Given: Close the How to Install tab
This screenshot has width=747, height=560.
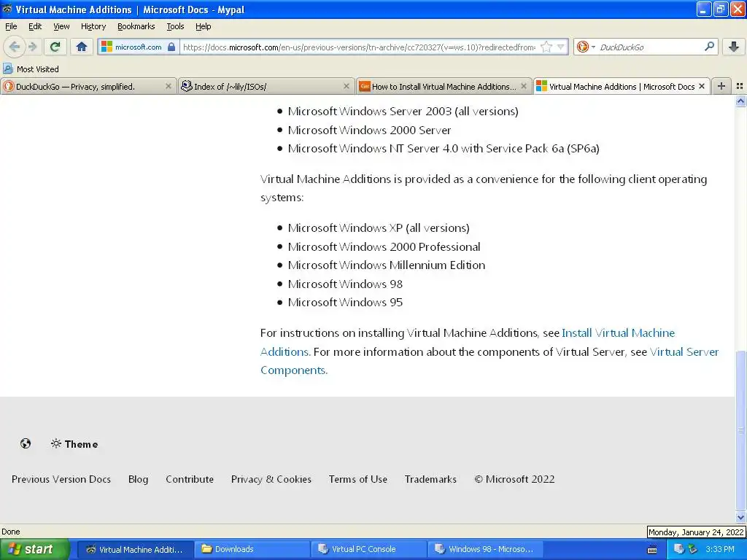Looking at the screenshot, I should [x=524, y=86].
